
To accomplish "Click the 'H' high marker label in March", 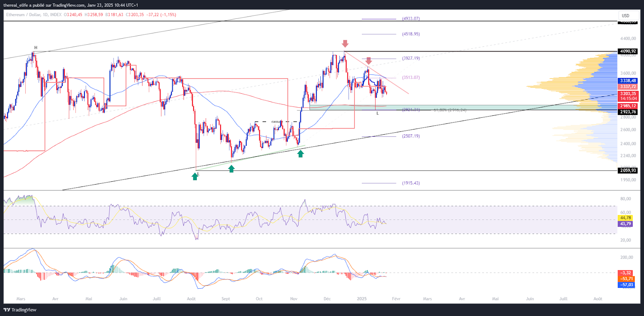I will click(35, 47).
